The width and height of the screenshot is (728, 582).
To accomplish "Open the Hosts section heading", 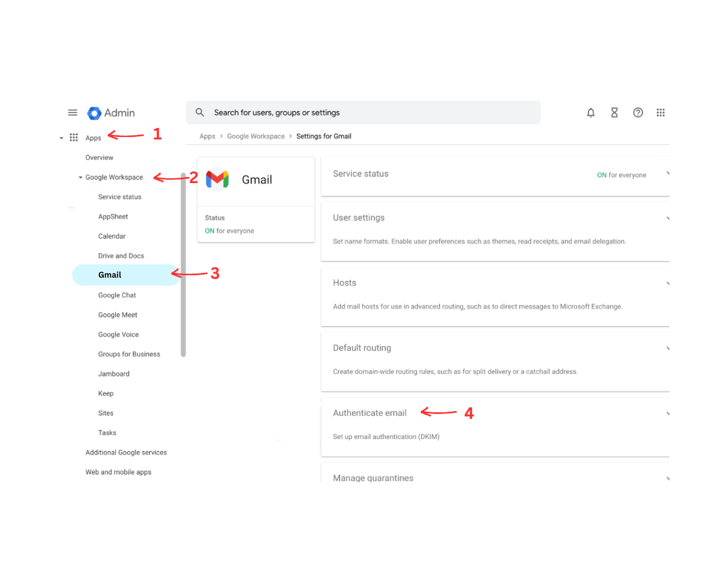I will (345, 283).
